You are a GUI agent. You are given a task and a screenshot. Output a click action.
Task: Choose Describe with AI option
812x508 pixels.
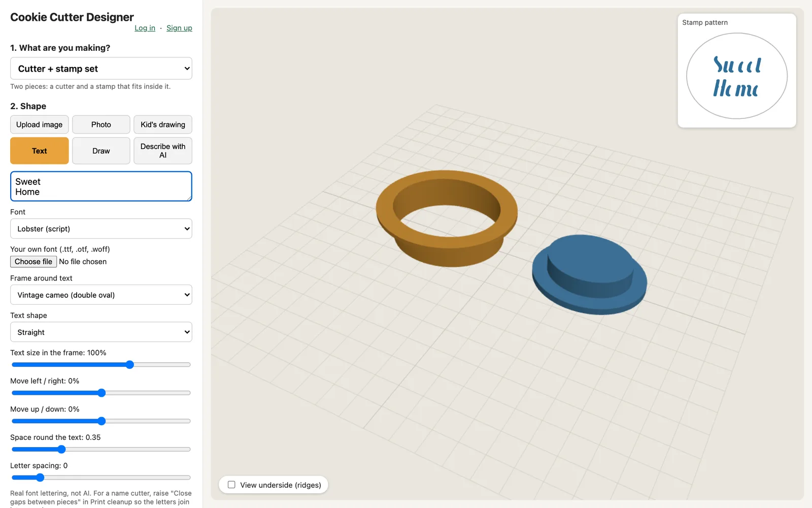[x=163, y=151]
